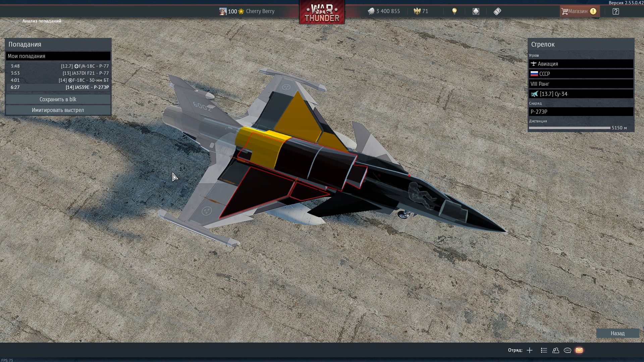The width and height of the screenshot is (644, 362).
Task: Click the Сохранить в blk button
Action: [x=58, y=99]
